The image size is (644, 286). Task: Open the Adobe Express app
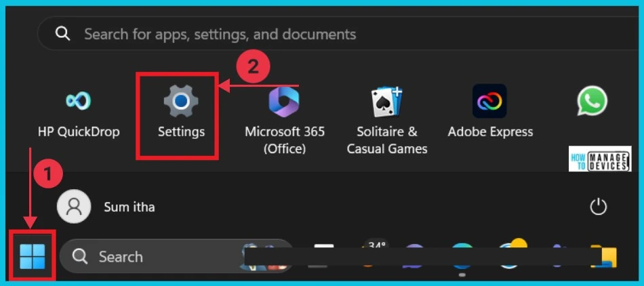(489, 101)
